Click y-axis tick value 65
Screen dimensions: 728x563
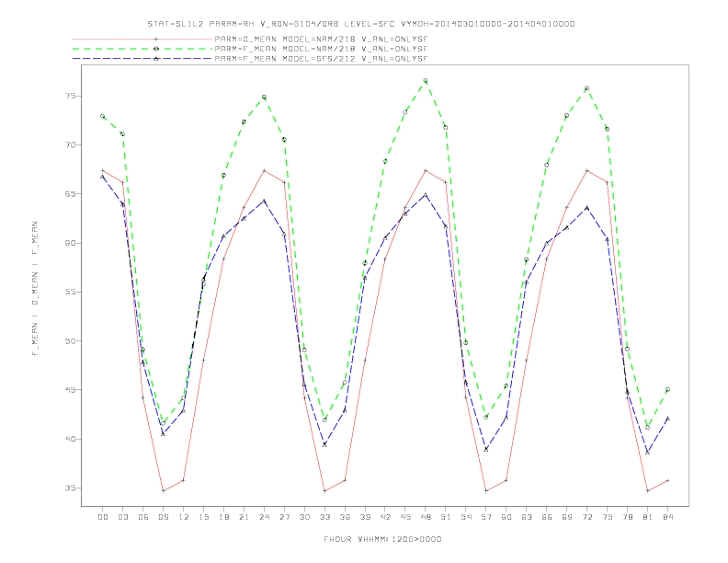(71, 194)
